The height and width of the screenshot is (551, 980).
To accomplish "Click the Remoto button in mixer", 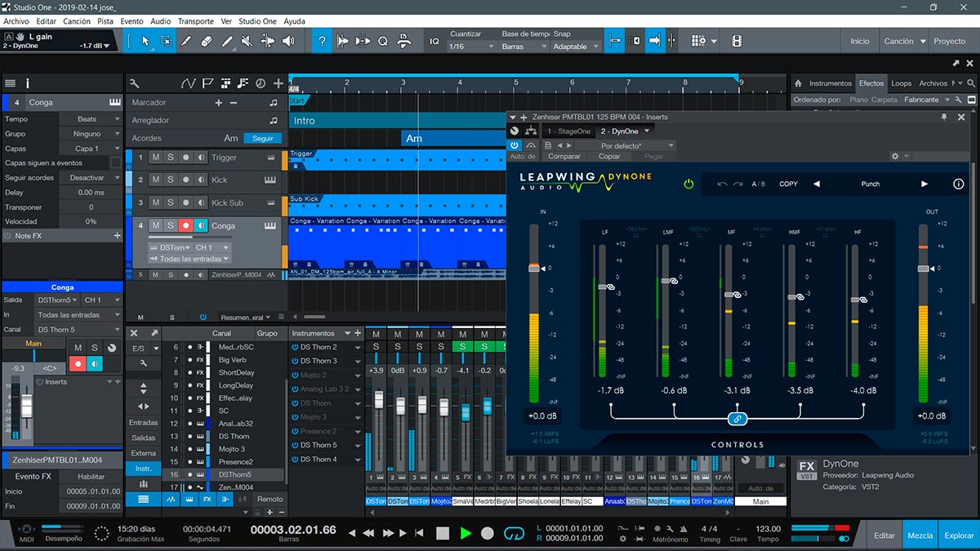I will click(270, 499).
